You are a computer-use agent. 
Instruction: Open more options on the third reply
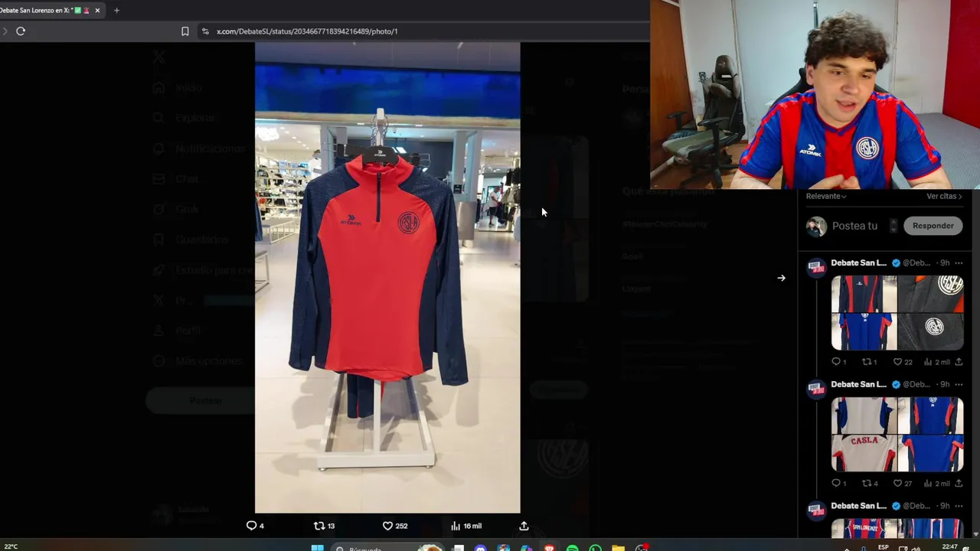coord(959,506)
